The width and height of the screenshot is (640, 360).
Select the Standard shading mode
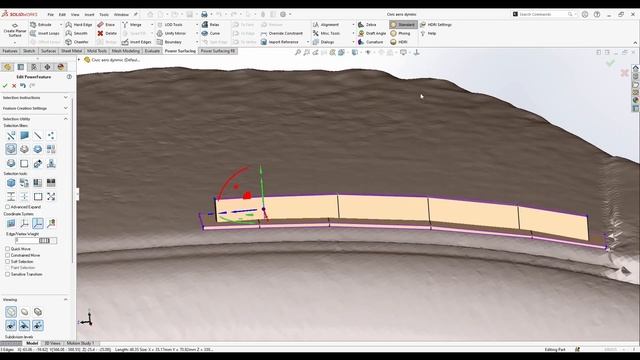(x=403, y=24)
